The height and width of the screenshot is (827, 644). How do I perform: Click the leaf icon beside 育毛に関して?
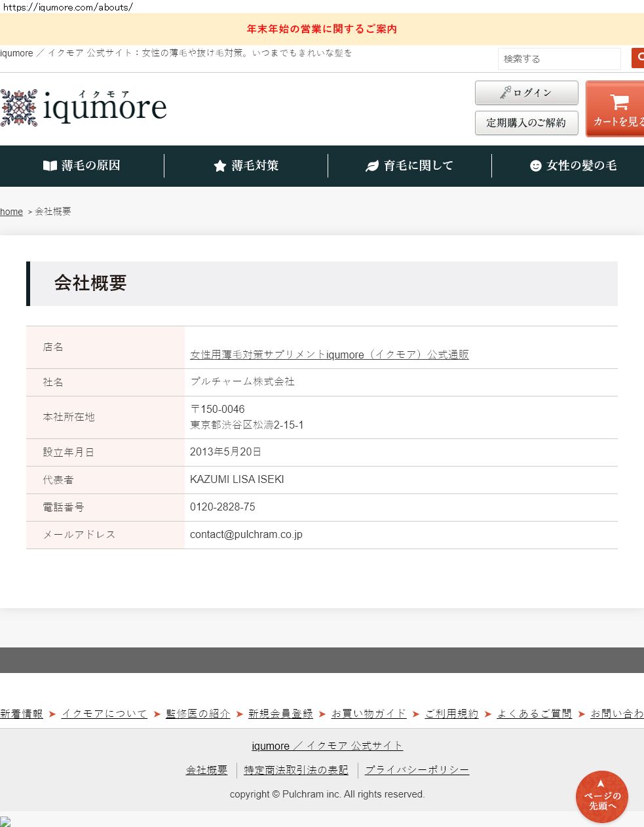point(372,166)
